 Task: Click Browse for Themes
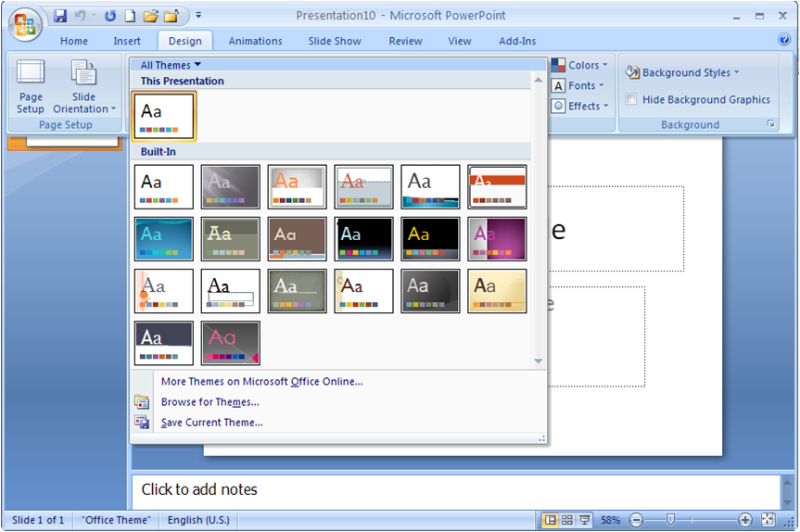pos(210,402)
